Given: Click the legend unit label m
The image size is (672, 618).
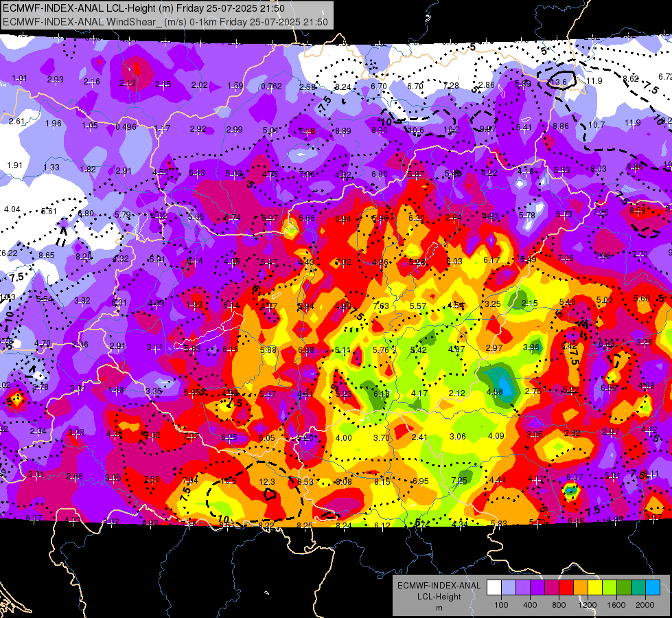Looking at the screenshot, I should coord(439,608).
